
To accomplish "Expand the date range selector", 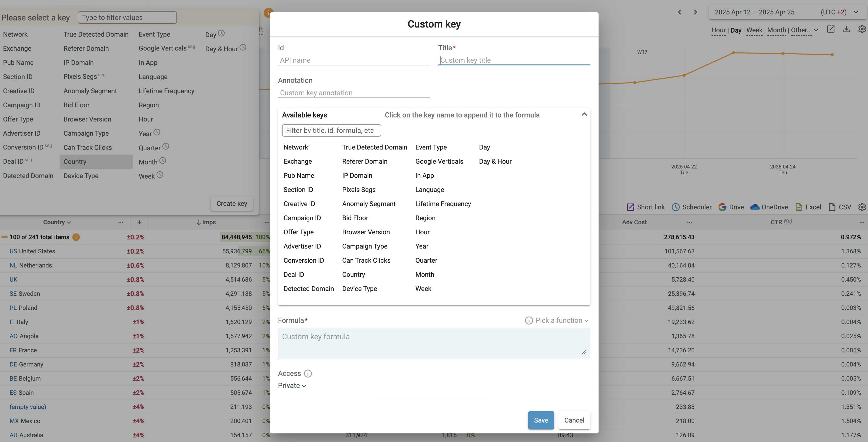I will click(x=856, y=12).
